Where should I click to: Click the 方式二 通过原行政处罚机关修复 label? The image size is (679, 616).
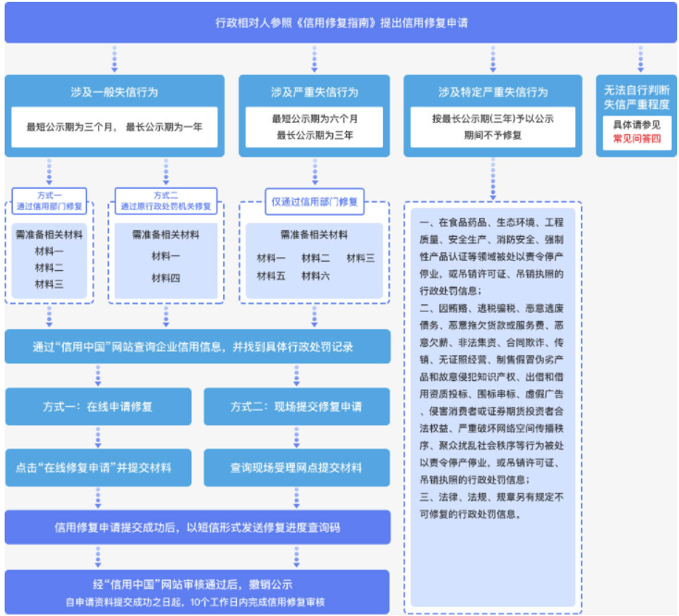[166, 201]
